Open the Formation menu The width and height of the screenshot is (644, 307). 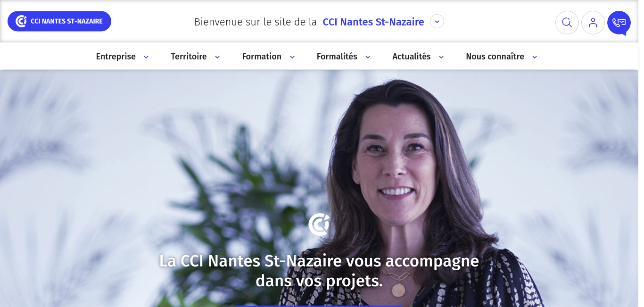click(262, 57)
